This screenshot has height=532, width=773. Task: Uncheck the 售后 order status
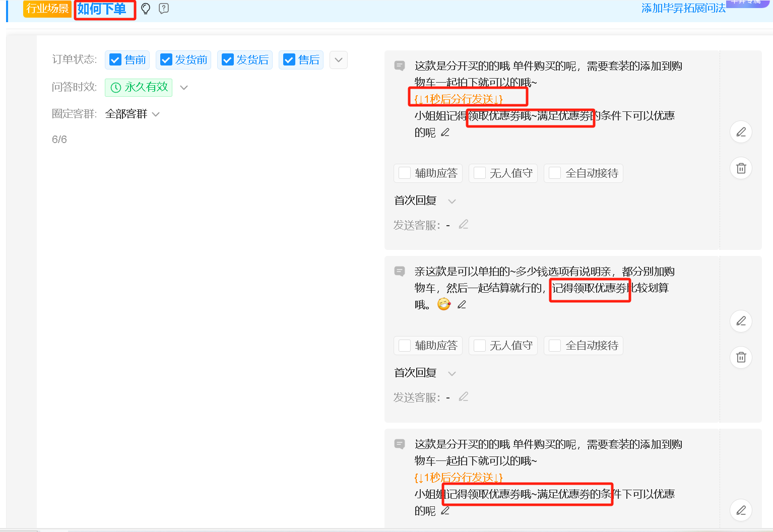[289, 60]
